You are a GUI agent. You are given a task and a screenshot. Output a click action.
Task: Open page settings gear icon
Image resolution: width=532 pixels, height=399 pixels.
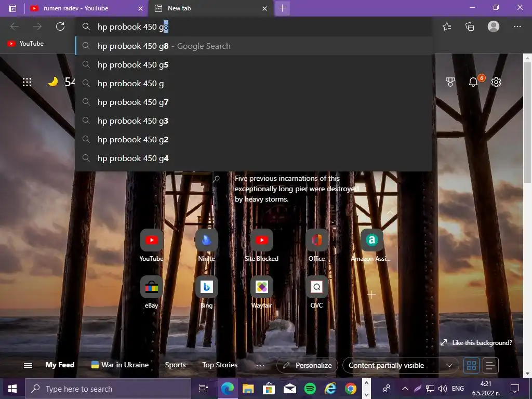(496, 82)
